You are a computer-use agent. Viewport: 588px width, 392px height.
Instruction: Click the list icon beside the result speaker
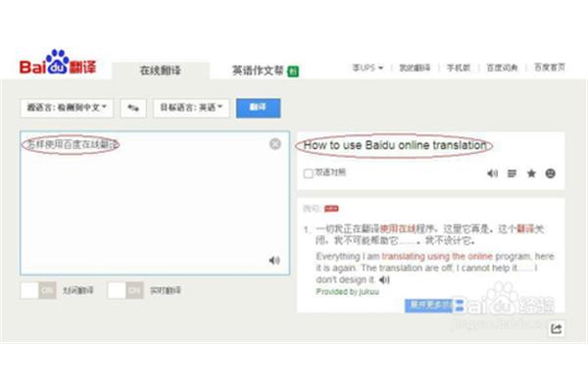click(x=512, y=173)
